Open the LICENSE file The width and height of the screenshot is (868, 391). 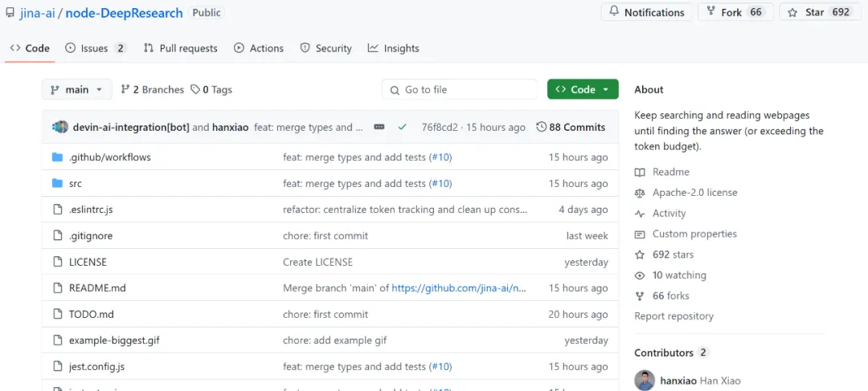point(88,263)
